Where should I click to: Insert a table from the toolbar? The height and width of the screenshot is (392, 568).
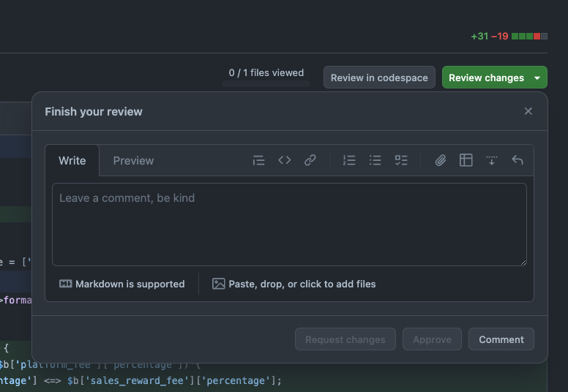tap(466, 160)
